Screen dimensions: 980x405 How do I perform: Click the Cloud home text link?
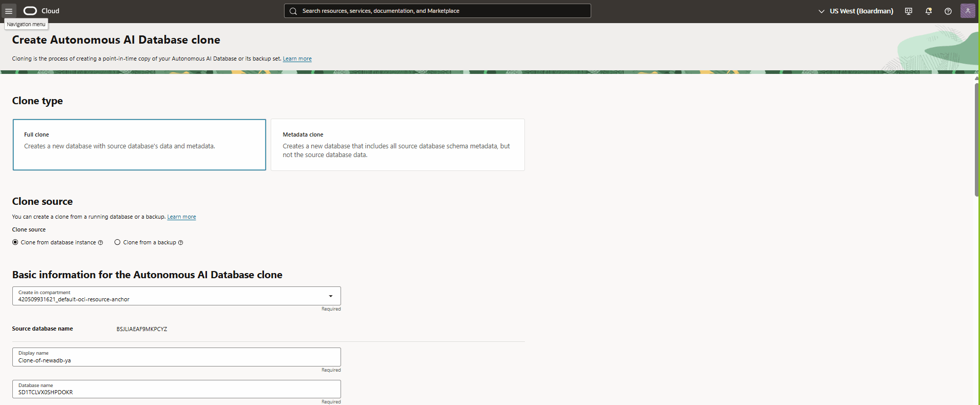click(50, 11)
